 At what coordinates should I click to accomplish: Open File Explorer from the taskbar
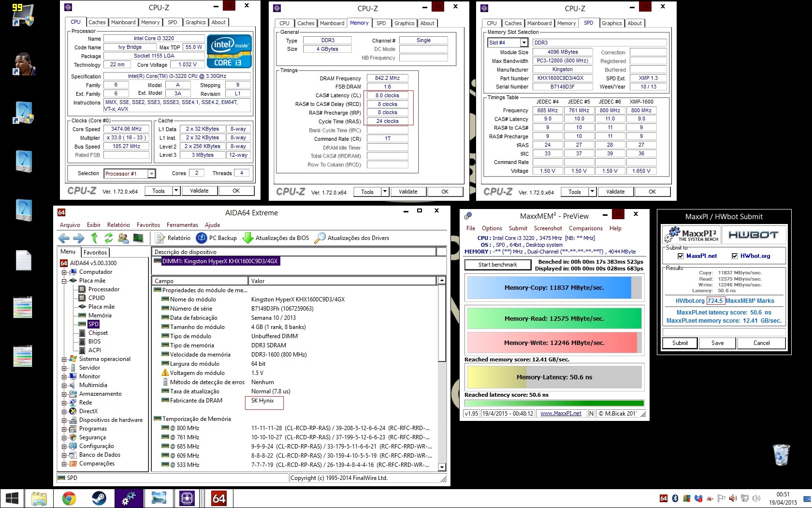(x=39, y=498)
